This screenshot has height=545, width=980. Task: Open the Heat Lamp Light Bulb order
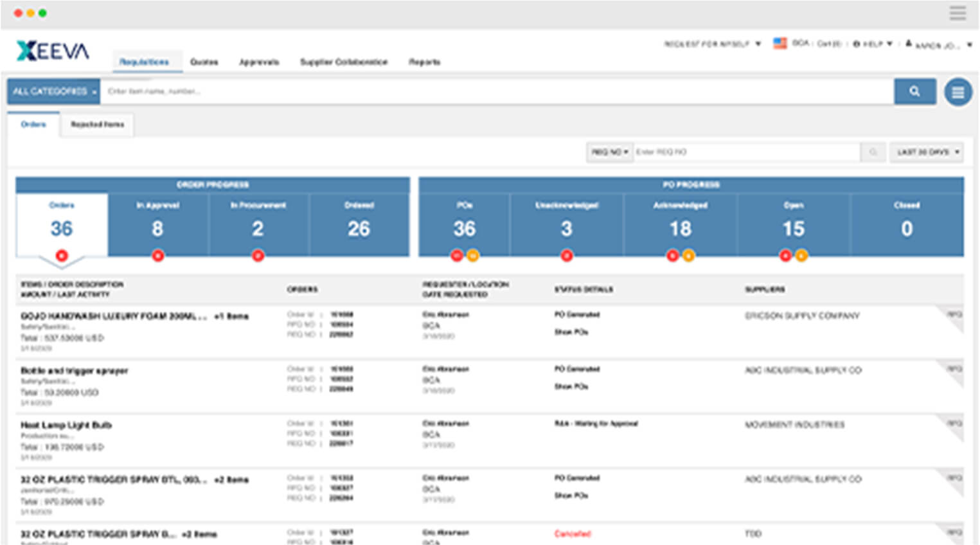(x=66, y=425)
